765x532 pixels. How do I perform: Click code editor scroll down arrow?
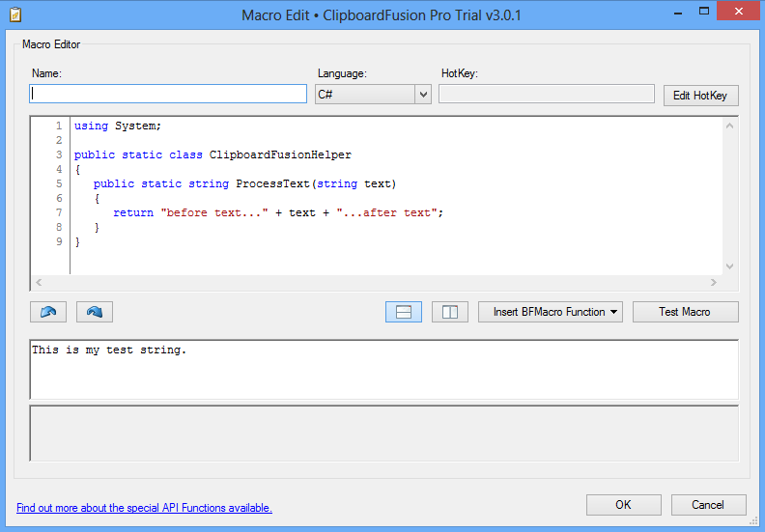coord(730,266)
